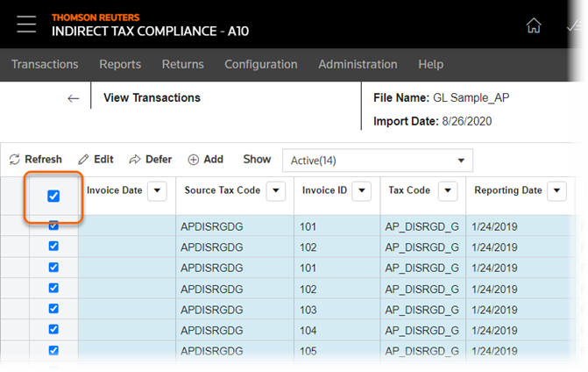The image size is (588, 372).
Task: Open the Source Tax Code column filter arrow
Action: (x=276, y=190)
